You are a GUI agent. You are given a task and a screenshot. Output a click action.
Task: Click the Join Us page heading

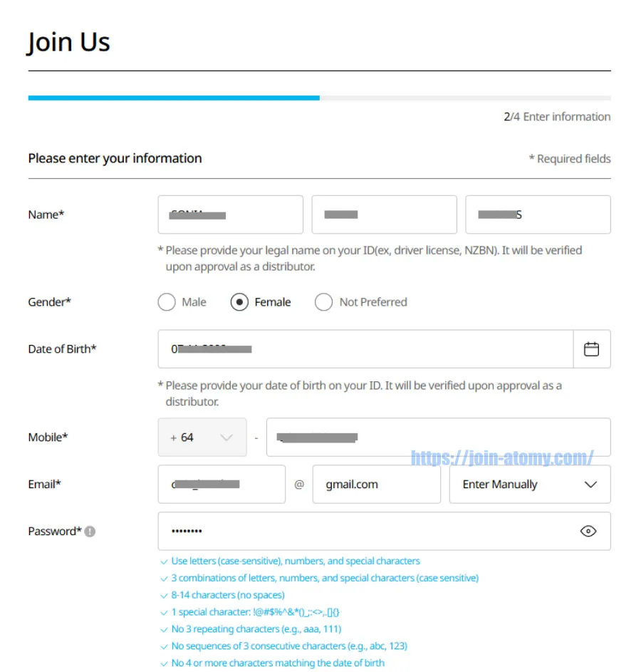pyautogui.click(x=68, y=41)
